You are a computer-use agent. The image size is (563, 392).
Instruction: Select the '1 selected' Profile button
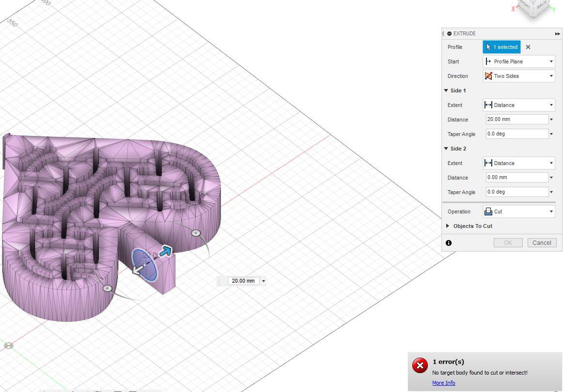[x=501, y=47]
